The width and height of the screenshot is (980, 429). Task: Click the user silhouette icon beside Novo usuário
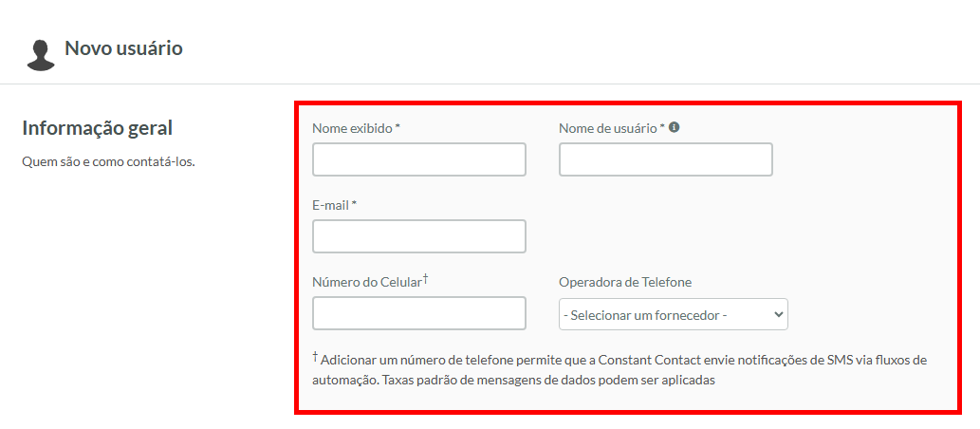pyautogui.click(x=41, y=56)
